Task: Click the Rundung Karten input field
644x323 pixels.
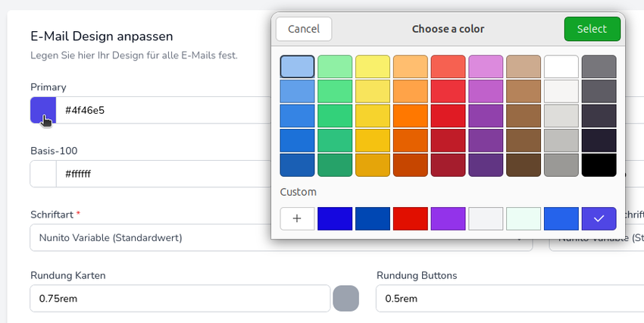Action: click(180, 298)
